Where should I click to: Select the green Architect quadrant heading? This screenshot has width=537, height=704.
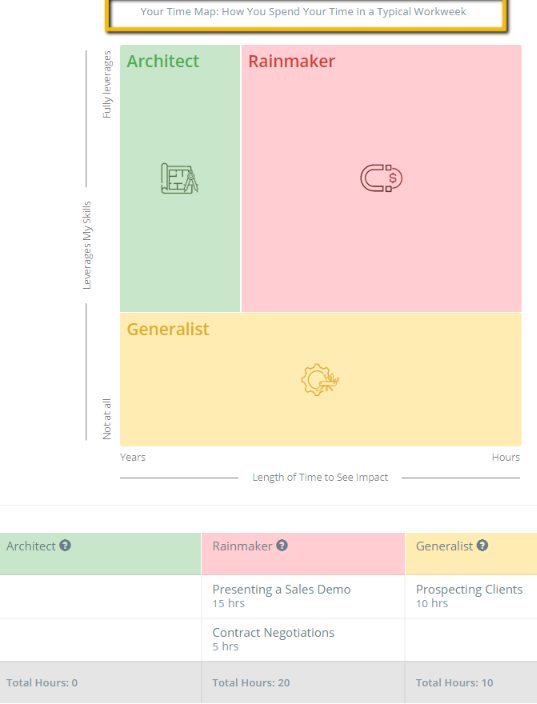click(163, 61)
